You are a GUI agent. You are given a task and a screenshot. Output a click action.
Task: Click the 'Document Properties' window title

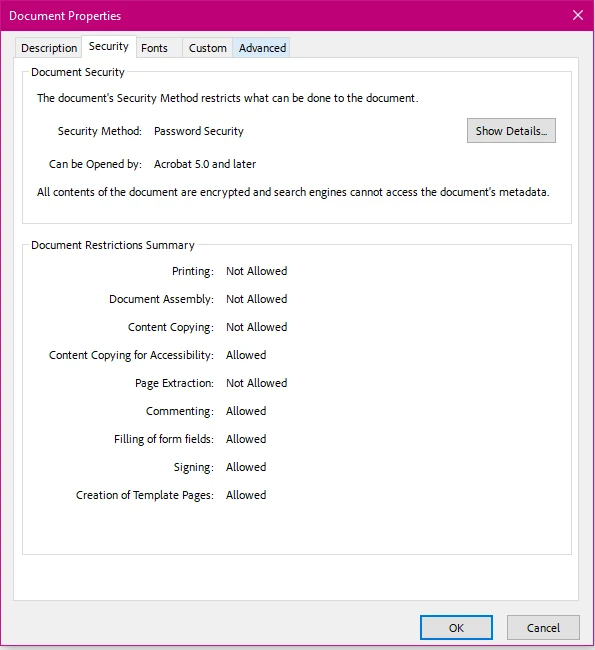click(x=65, y=16)
